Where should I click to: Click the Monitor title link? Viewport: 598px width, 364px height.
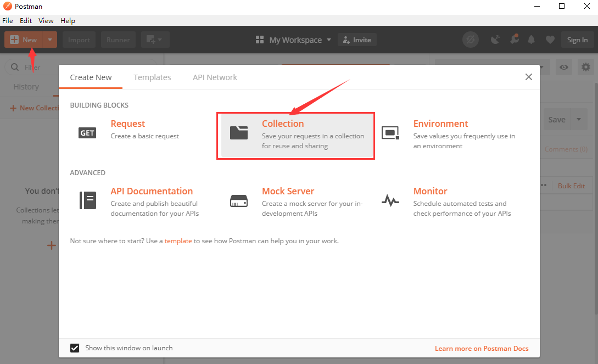(430, 191)
